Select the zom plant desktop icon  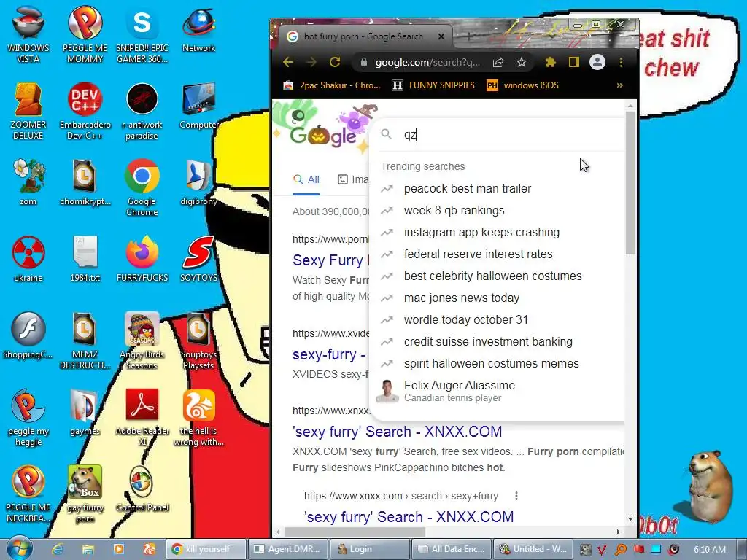pyautogui.click(x=28, y=182)
